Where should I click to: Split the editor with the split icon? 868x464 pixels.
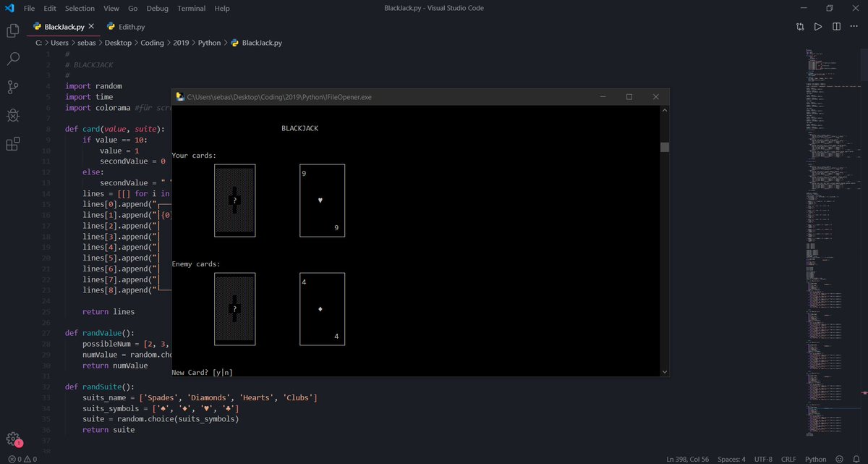836,27
